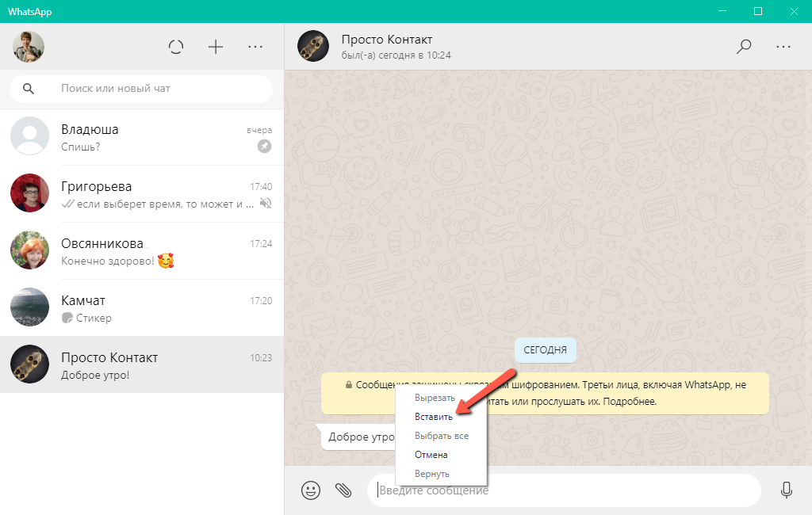Select Выбрать все in context menu

click(x=441, y=436)
